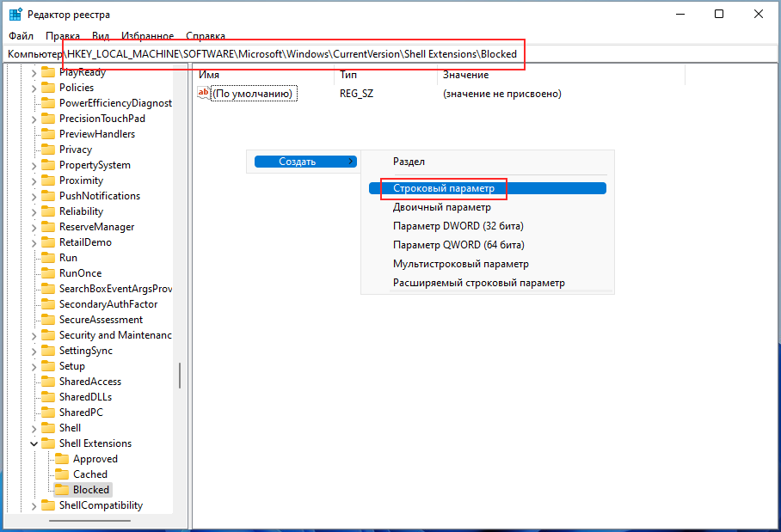Click the Тип column header
Viewport: 781px width, 532px height.
click(x=385, y=75)
